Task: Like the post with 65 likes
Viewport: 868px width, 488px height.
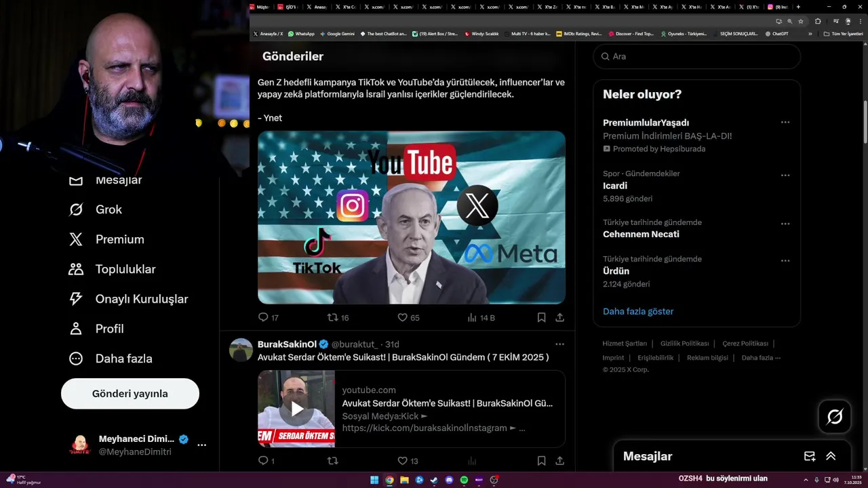Action: coord(408,317)
